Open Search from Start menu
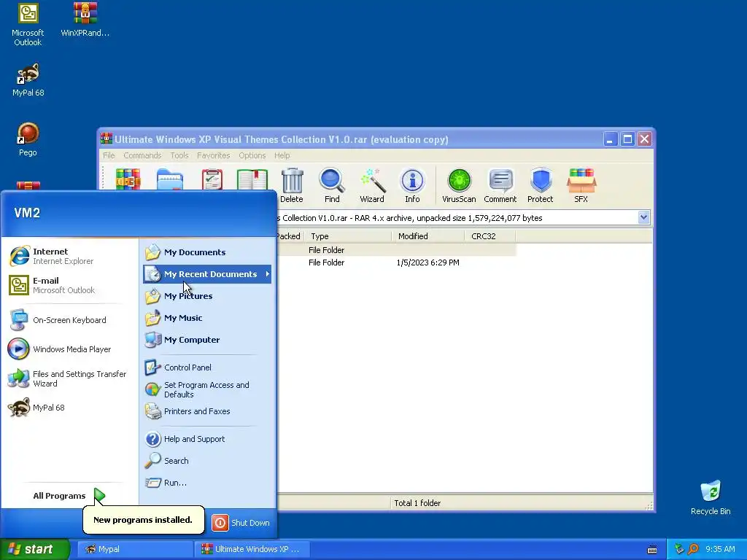Viewport: 747px width, 560px height. 207,461
